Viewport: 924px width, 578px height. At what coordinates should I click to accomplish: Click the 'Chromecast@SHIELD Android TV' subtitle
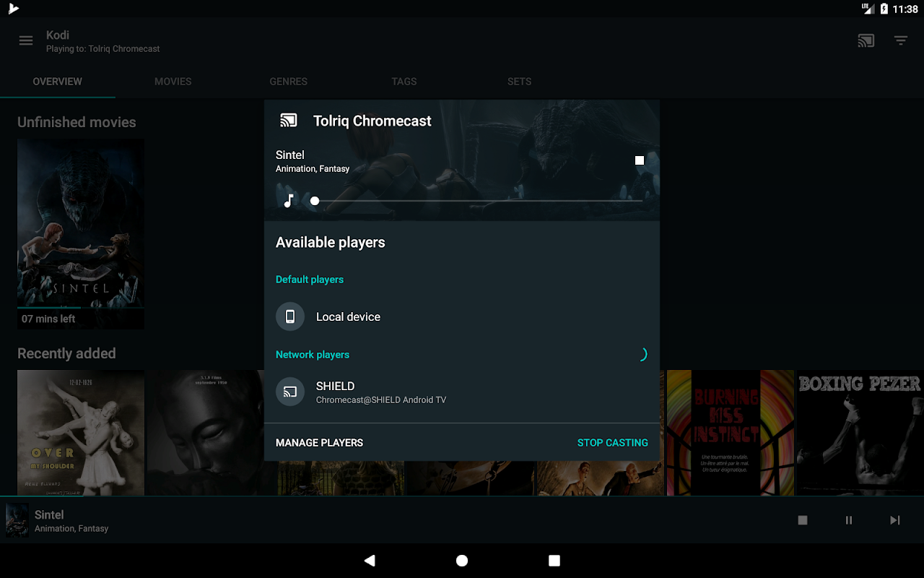[x=381, y=400]
